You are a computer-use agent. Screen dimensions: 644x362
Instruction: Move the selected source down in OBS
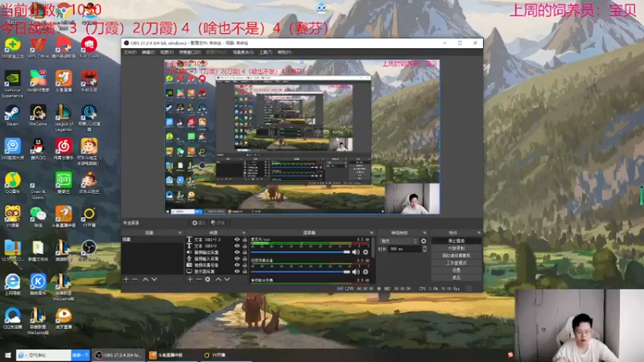pos(227,279)
